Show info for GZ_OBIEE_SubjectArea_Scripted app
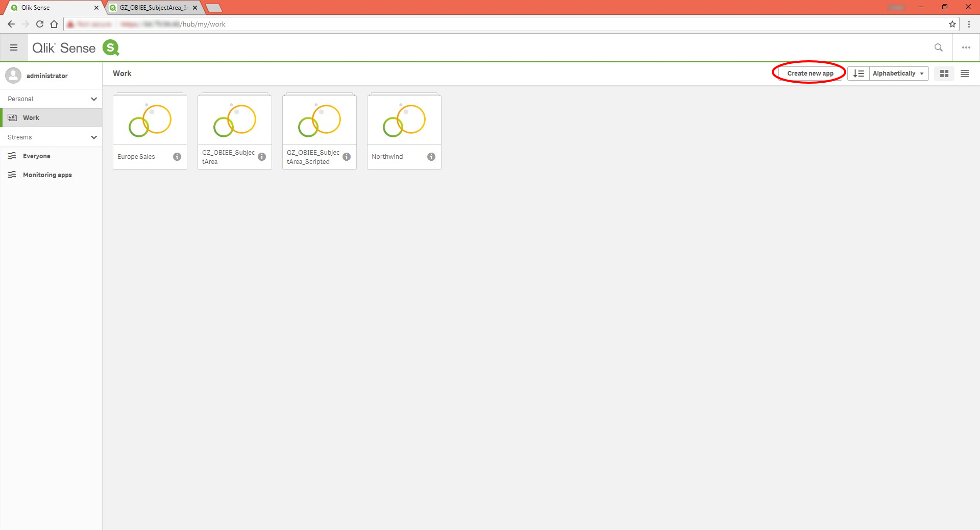 347,157
